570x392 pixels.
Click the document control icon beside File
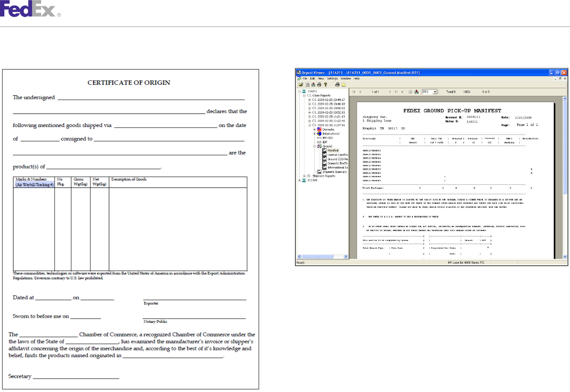299,78
